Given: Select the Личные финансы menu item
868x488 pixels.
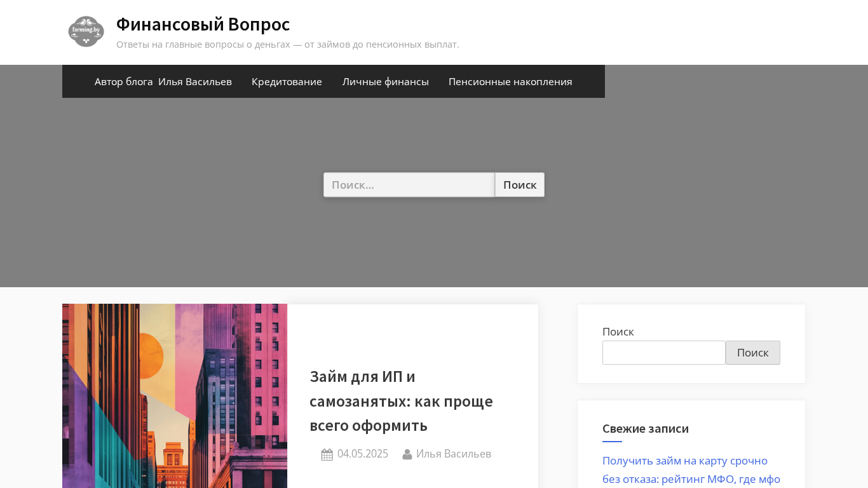Looking at the screenshot, I should pyautogui.click(x=385, y=81).
